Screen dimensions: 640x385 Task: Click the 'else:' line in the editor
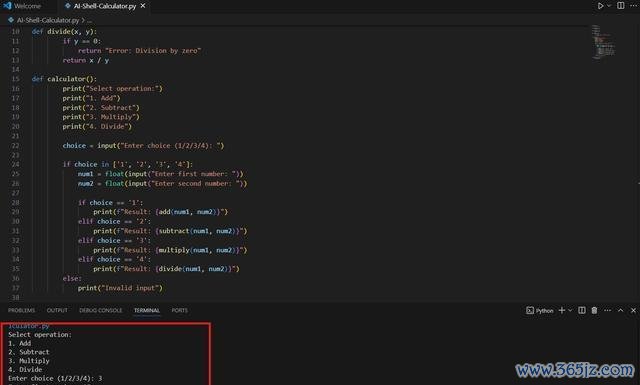pos(72,278)
